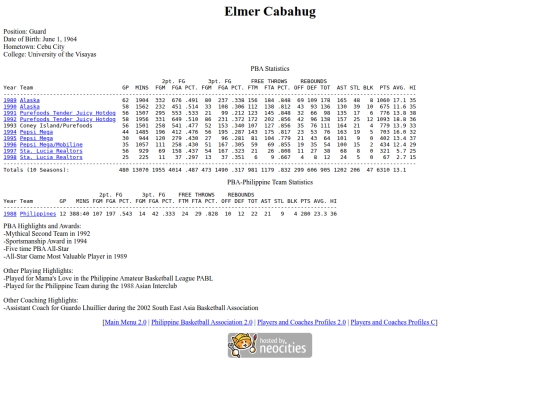This screenshot has height=405, width=540.
Task: Click the 'PBA Statistics' table title
Action: 270,69
